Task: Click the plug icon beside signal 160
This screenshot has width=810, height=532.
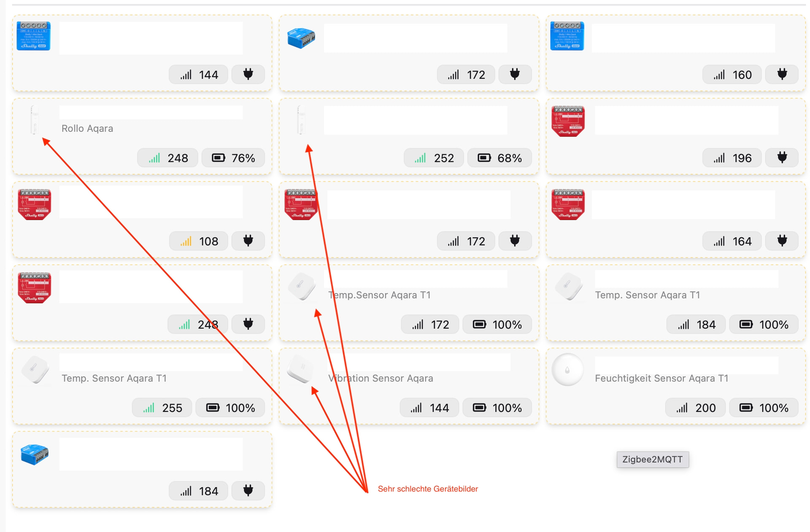Action: click(x=782, y=75)
